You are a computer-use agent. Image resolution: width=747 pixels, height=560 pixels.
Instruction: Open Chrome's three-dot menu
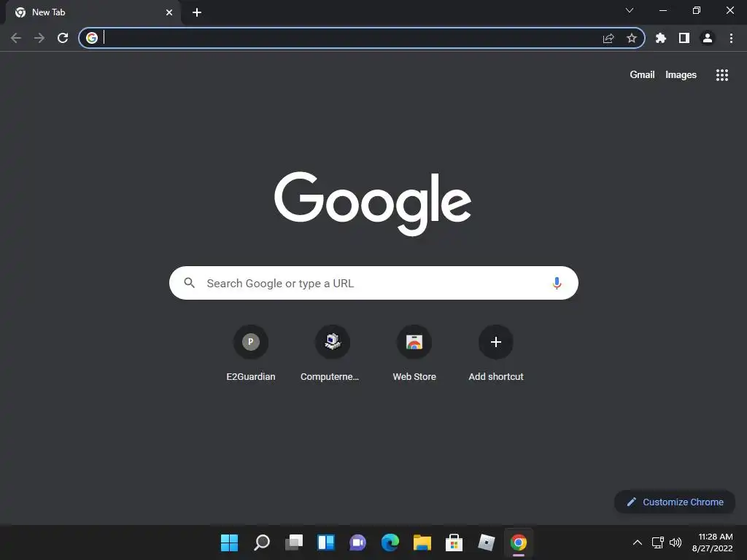coord(731,38)
